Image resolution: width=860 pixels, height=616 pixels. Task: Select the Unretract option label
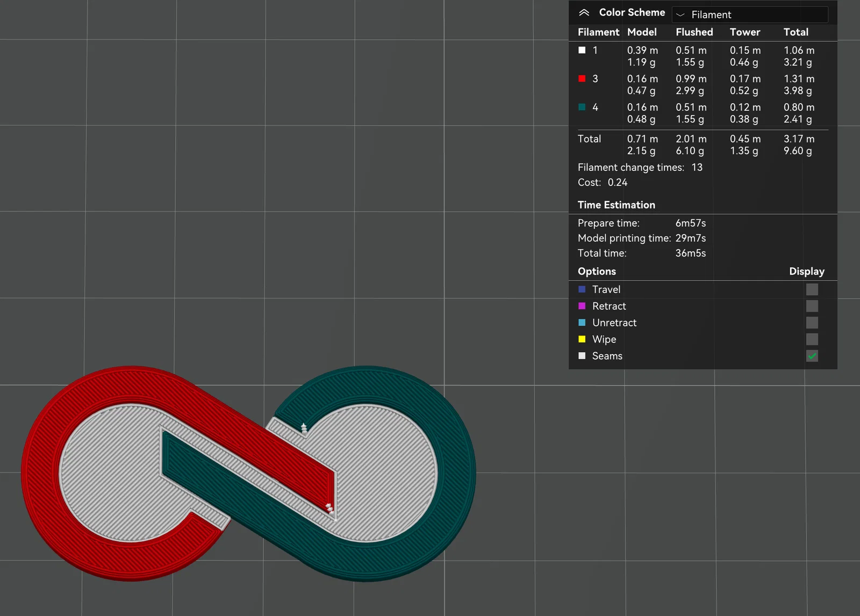tap(614, 323)
